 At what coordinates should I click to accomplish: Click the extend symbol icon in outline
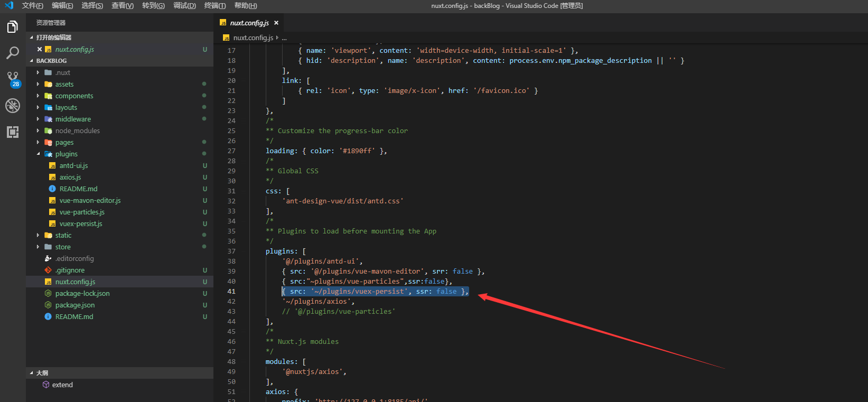[x=46, y=385]
